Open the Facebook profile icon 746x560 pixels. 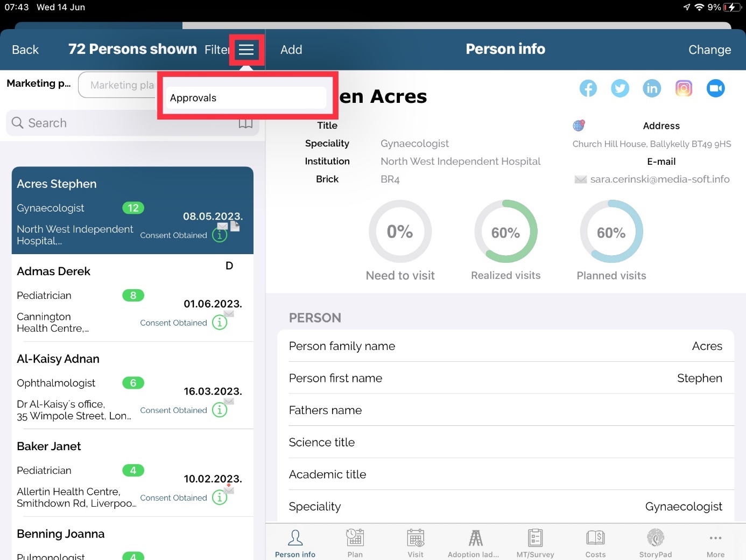(x=588, y=88)
